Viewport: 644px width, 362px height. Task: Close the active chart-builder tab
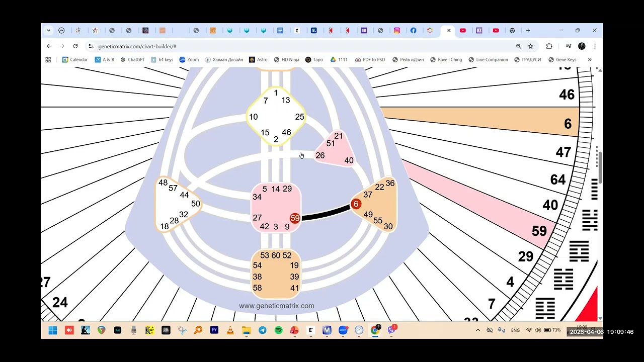[x=449, y=31]
